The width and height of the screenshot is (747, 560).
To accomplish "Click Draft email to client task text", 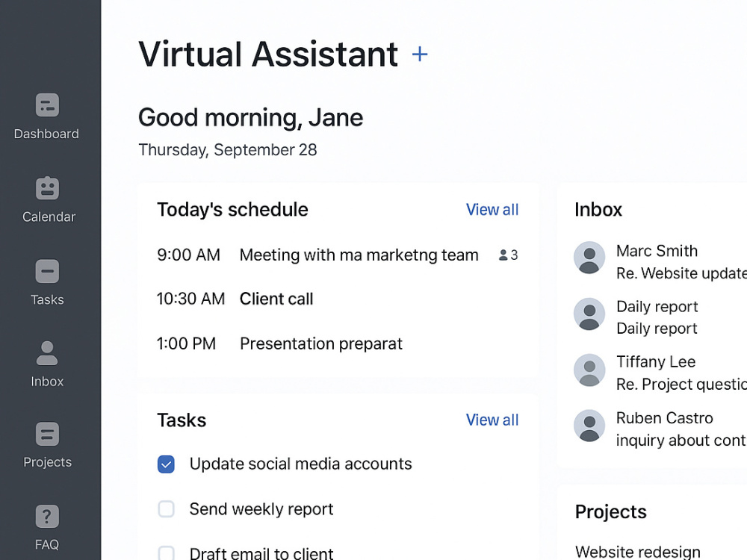I will coord(261,553).
